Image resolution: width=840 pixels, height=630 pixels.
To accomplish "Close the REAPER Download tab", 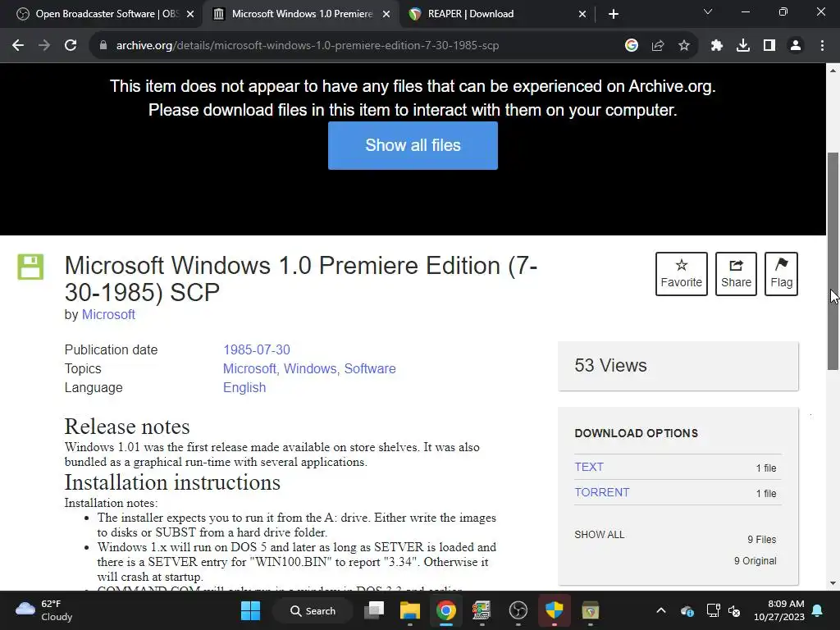I will [582, 14].
